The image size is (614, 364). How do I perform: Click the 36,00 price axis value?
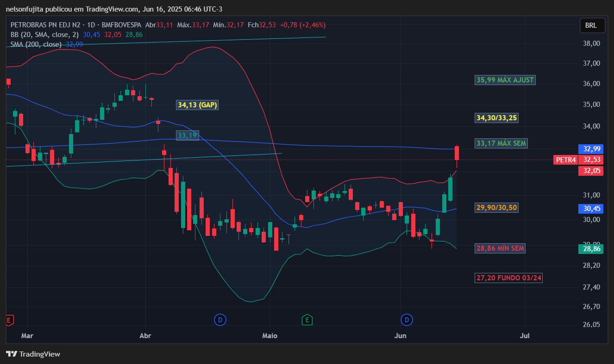pos(591,84)
